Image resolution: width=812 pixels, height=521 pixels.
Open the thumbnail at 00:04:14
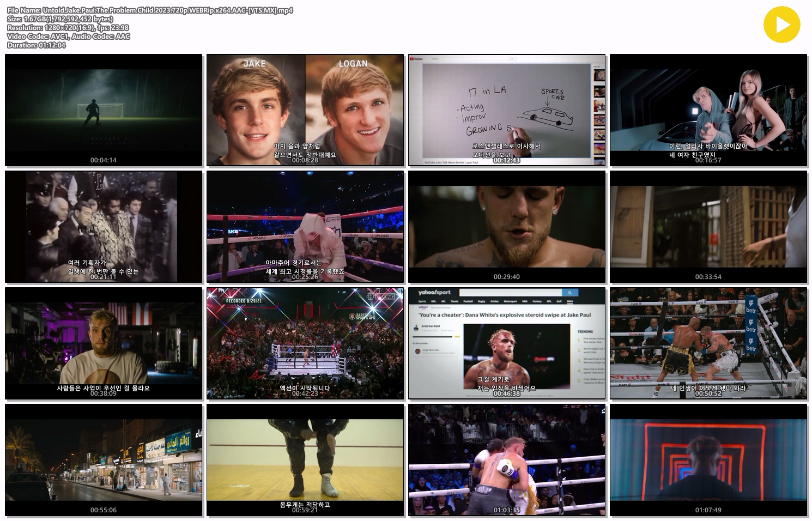104,110
